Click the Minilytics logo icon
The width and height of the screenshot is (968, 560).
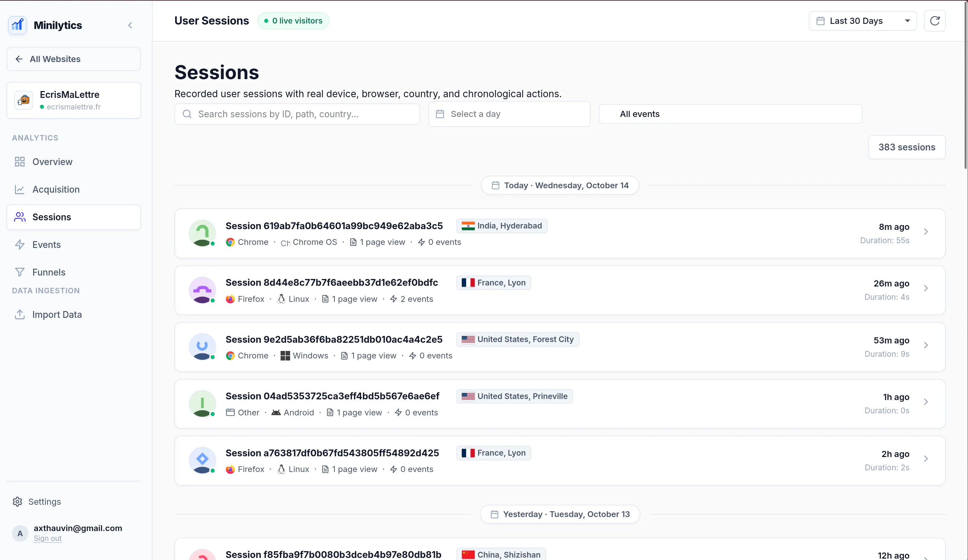(17, 25)
